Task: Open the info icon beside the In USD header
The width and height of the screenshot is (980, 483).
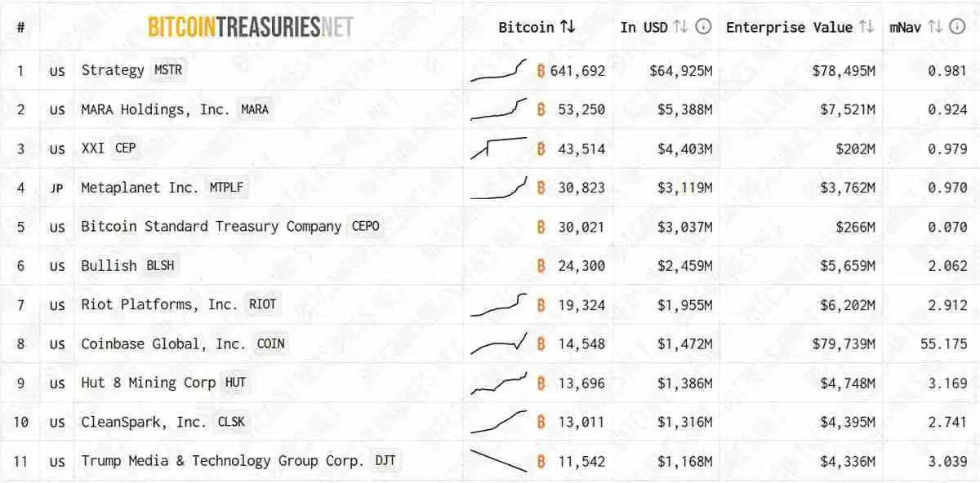Action: point(702,26)
